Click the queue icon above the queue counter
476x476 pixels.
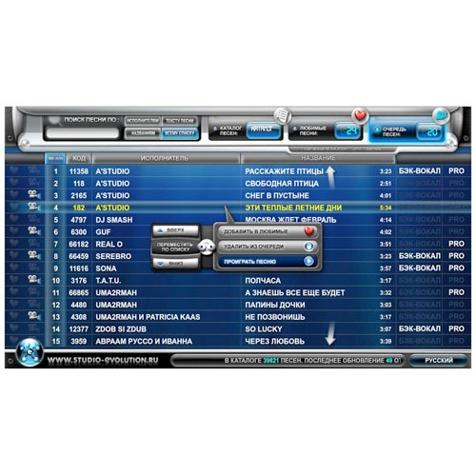pyautogui.click(x=442, y=114)
